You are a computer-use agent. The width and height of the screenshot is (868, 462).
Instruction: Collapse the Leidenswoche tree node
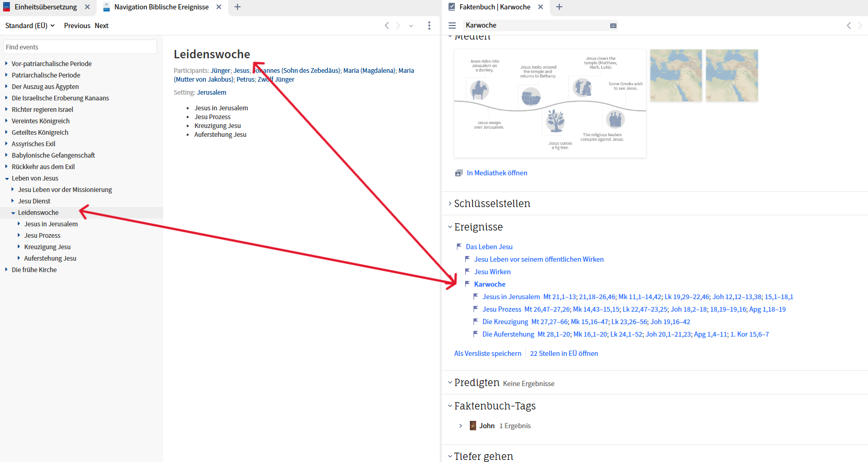[x=13, y=213]
